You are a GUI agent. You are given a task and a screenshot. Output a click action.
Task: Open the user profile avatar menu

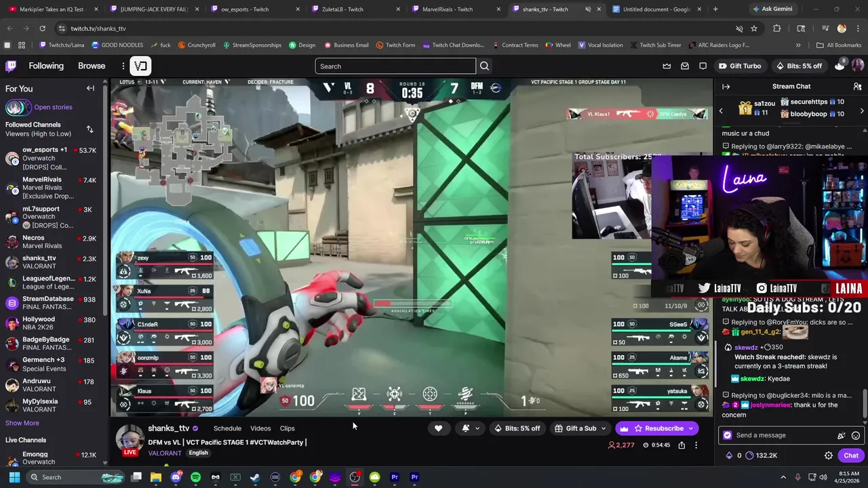857,66
